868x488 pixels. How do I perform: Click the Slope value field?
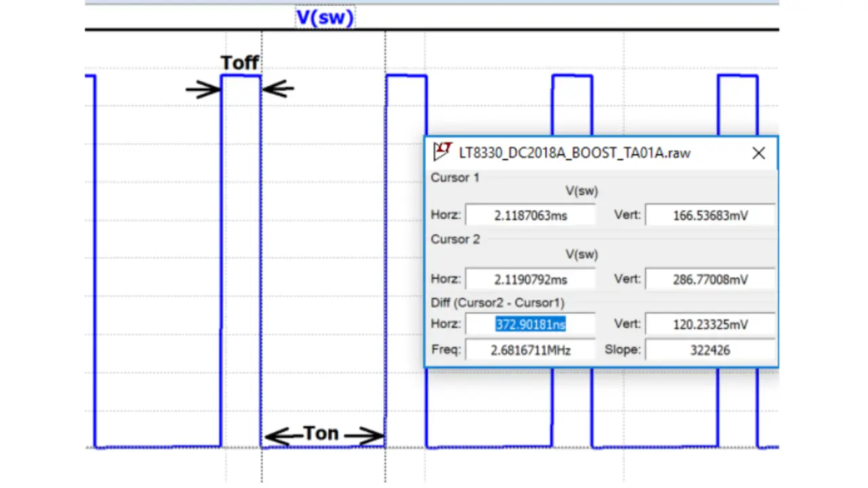point(710,350)
